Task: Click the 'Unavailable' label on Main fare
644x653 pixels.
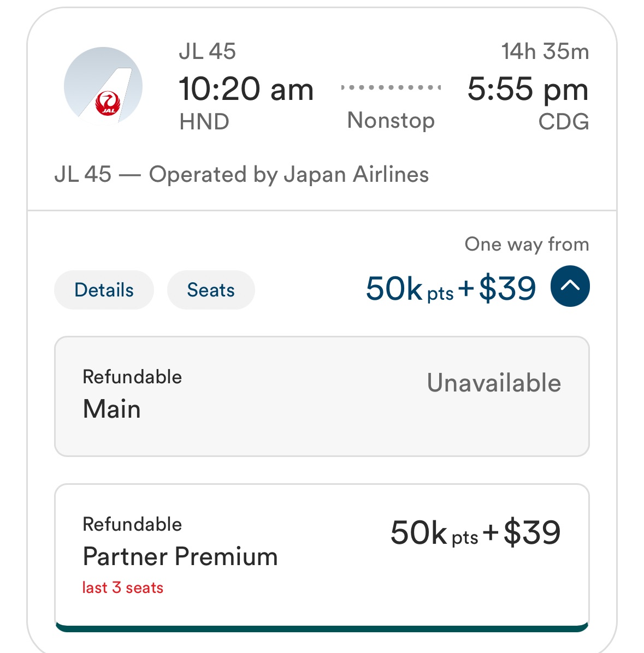Action: (494, 383)
